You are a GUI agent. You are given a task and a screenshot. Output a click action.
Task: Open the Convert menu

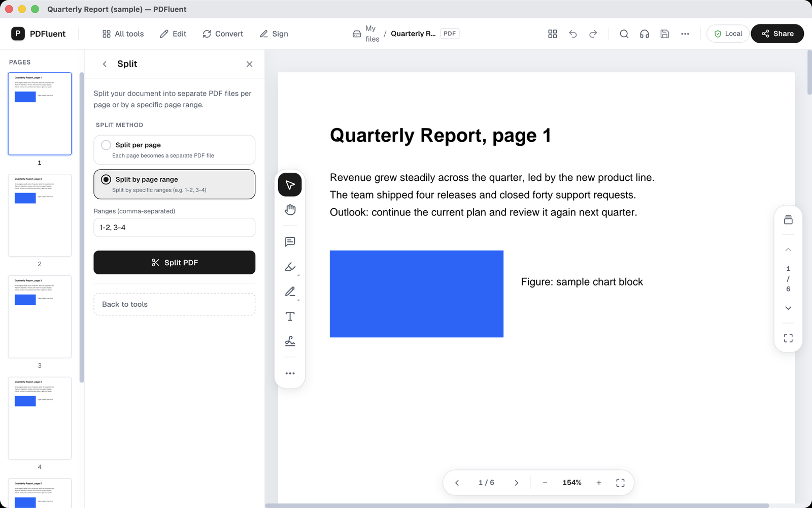(x=223, y=34)
